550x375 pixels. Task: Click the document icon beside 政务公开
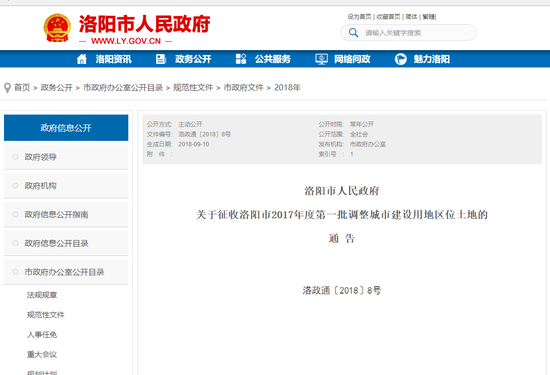coord(161,59)
